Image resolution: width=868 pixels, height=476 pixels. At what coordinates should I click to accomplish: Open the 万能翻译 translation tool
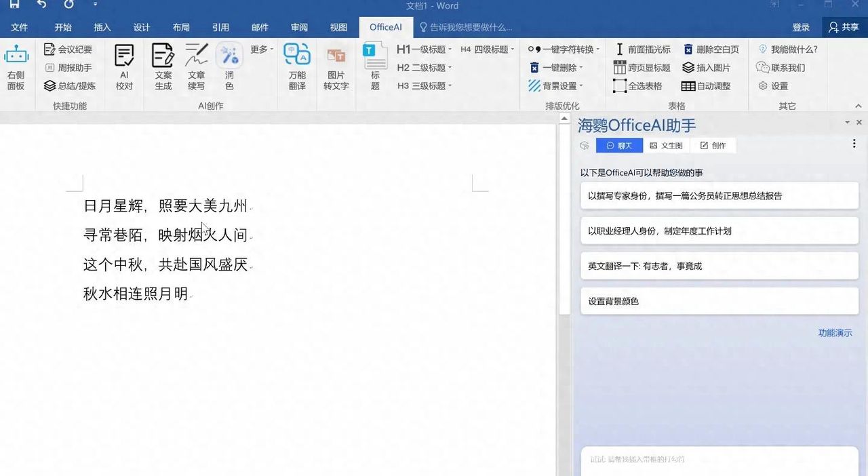297,68
